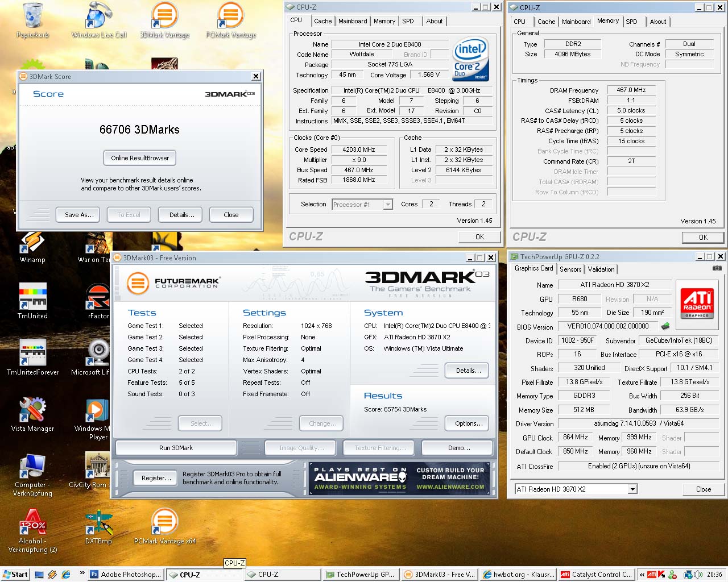Open the DXTBmp desktop icon
Viewport: 728px width, 582px height.
[x=98, y=526]
